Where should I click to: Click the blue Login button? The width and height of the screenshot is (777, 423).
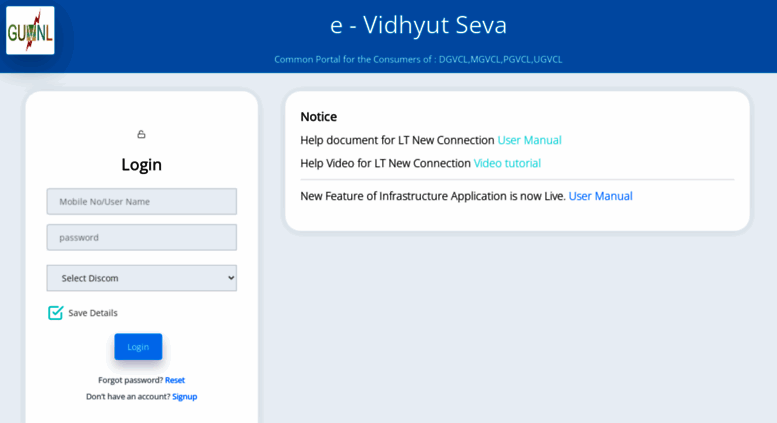(x=138, y=347)
